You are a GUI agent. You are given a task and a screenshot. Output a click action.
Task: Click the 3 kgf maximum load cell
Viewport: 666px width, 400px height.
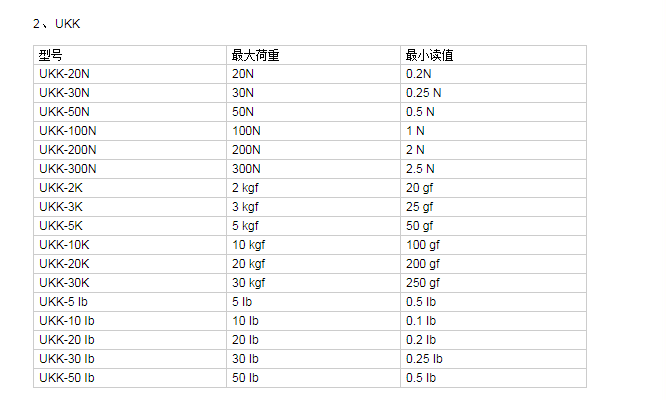(248, 207)
